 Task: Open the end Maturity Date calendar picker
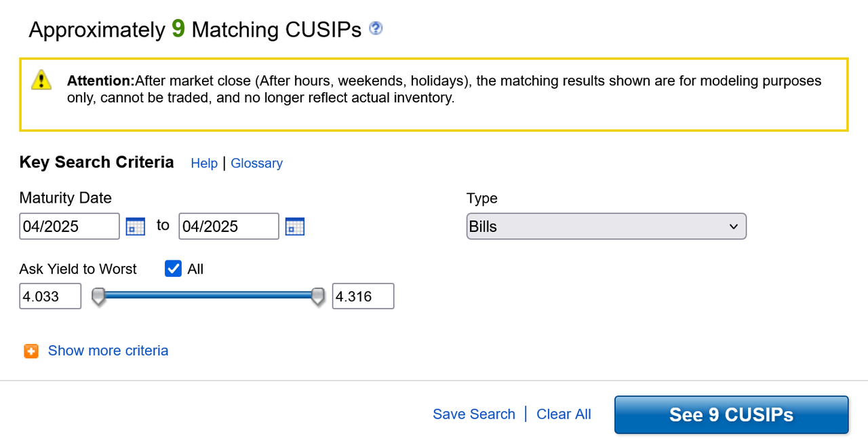[295, 227]
